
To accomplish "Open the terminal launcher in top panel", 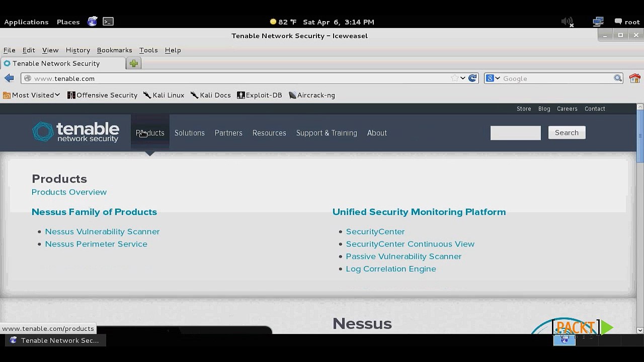I will click(108, 22).
